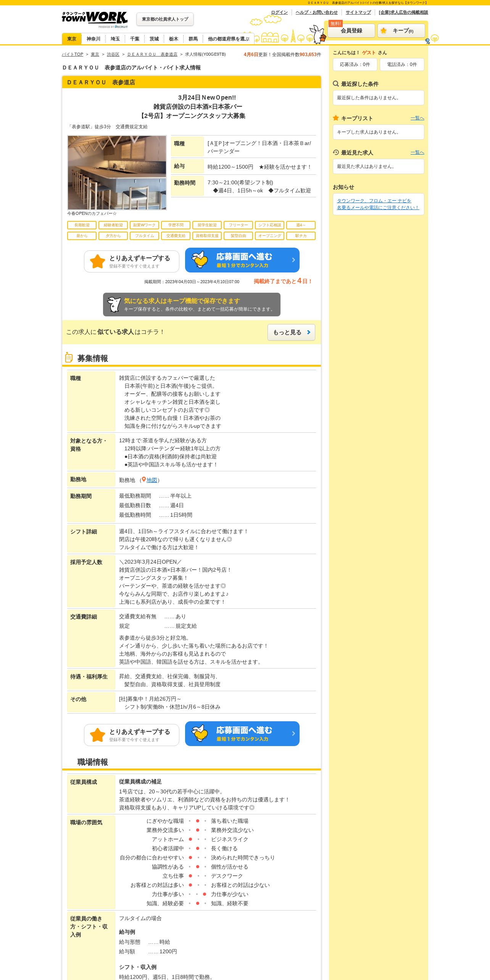Click lower 応募画面へ進む apply button
Viewport: 490px width, 980px height.
point(242,734)
